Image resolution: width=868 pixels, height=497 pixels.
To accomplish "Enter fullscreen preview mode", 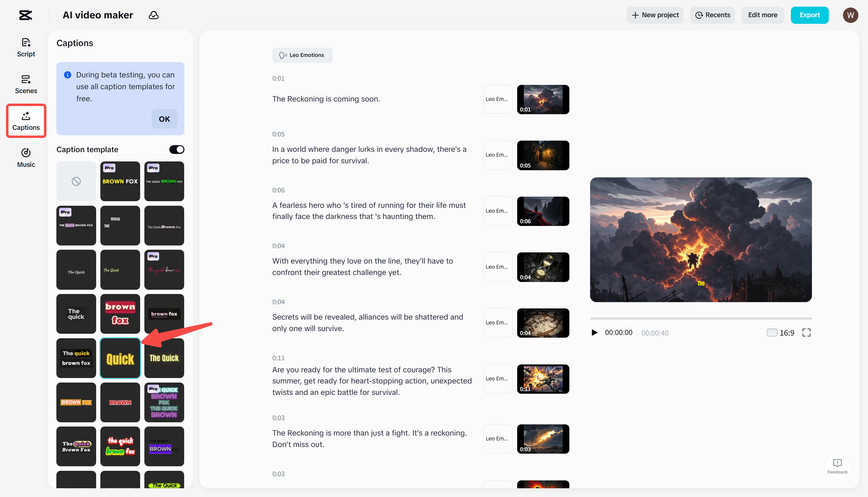I will pyautogui.click(x=807, y=333).
